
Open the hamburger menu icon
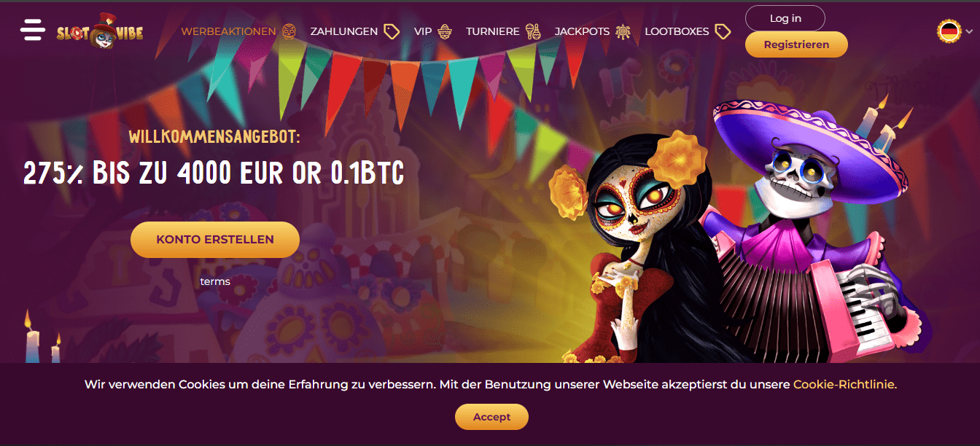pos(33,31)
